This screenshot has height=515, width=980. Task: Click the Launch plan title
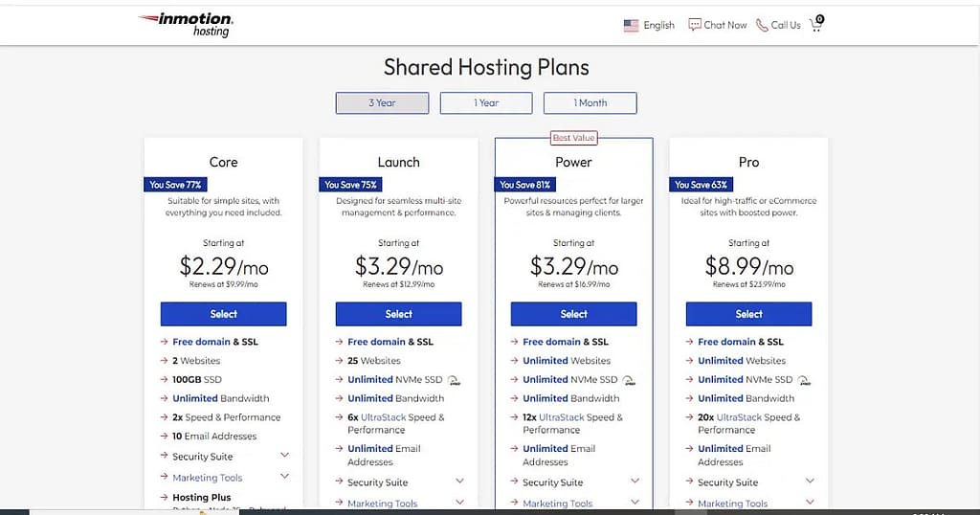point(399,162)
